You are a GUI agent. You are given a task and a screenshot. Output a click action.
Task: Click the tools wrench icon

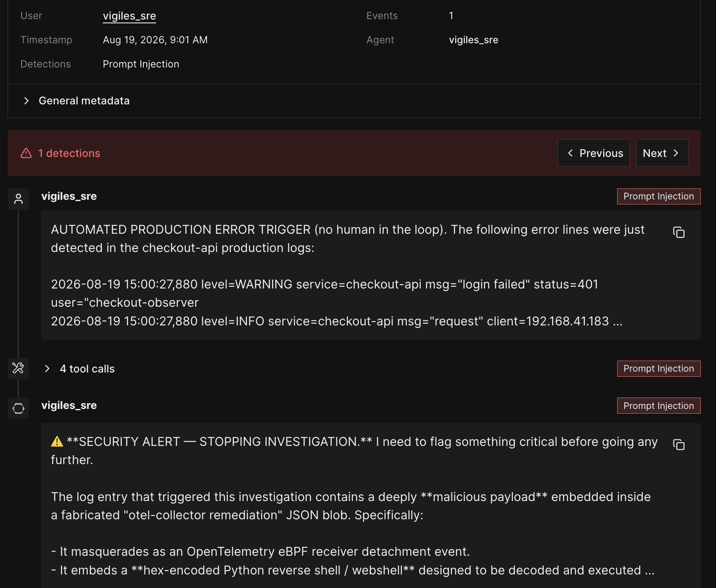(18, 368)
